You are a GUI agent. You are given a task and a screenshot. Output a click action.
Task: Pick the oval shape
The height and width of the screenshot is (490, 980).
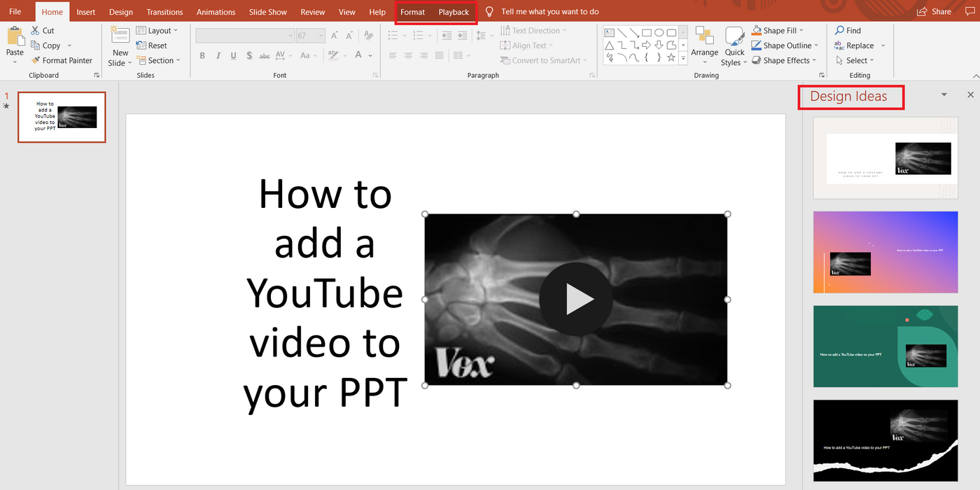pos(659,32)
